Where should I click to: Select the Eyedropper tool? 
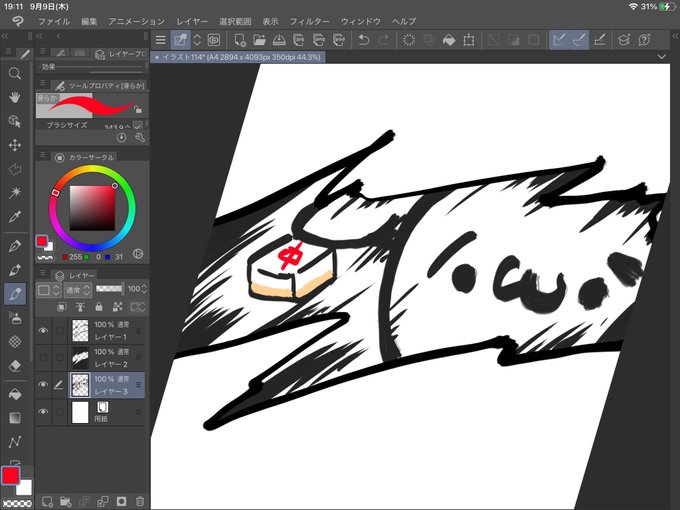point(15,216)
